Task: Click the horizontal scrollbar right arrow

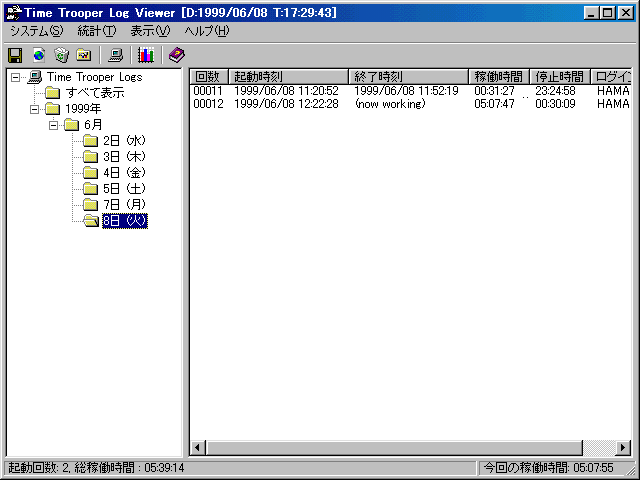Action: pos(622,448)
